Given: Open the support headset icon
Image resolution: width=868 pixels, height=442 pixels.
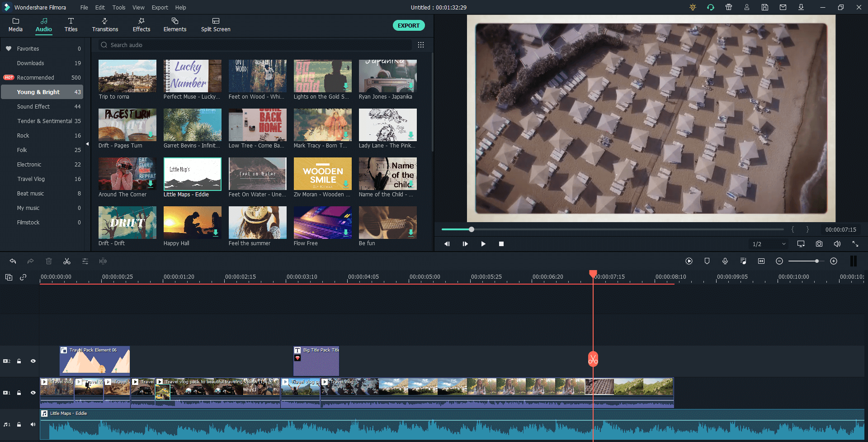Looking at the screenshot, I should (x=711, y=7).
